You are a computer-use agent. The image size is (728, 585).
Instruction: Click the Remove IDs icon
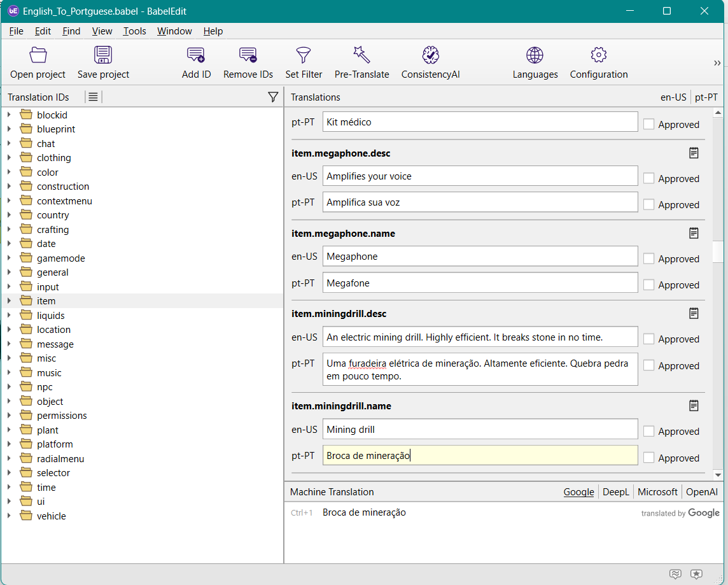coord(248,55)
